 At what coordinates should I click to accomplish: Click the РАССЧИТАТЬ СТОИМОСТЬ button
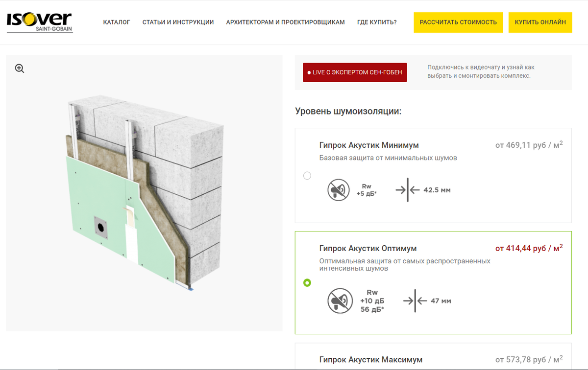pos(458,23)
